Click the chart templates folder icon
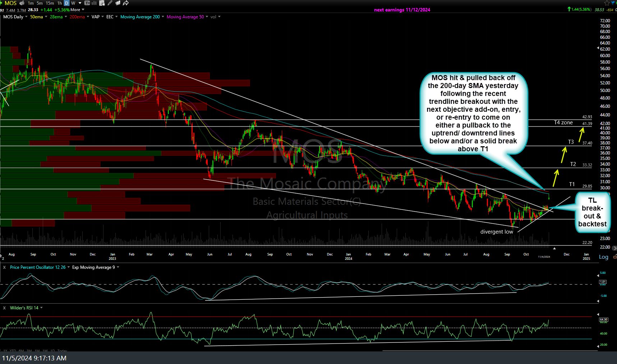This screenshot has height=364, width=617. (118, 3)
